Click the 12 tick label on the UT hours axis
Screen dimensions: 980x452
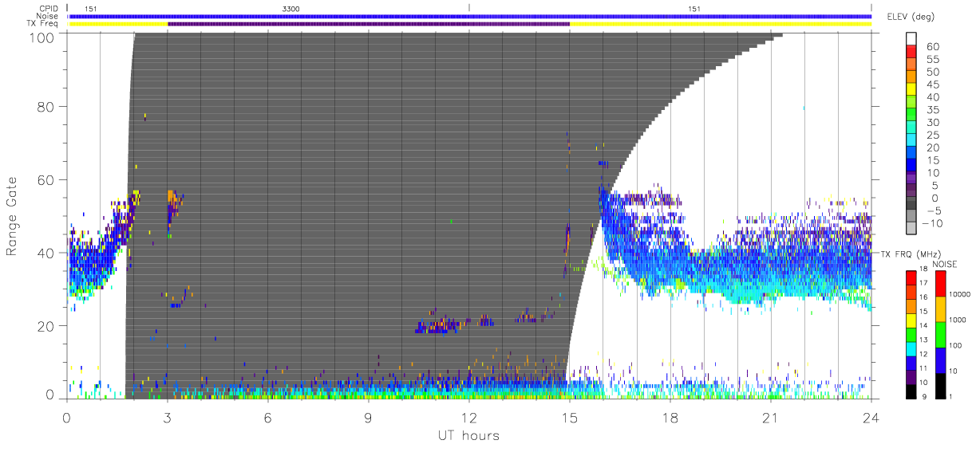pyautogui.click(x=469, y=417)
